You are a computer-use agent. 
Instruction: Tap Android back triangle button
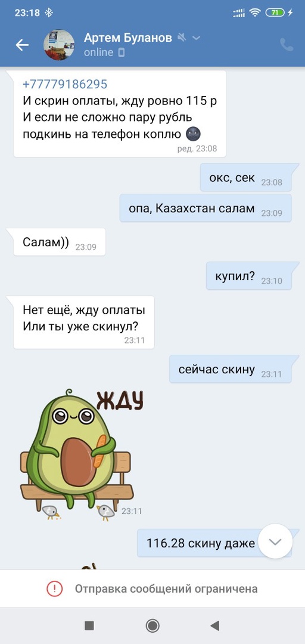tap(214, 626)
